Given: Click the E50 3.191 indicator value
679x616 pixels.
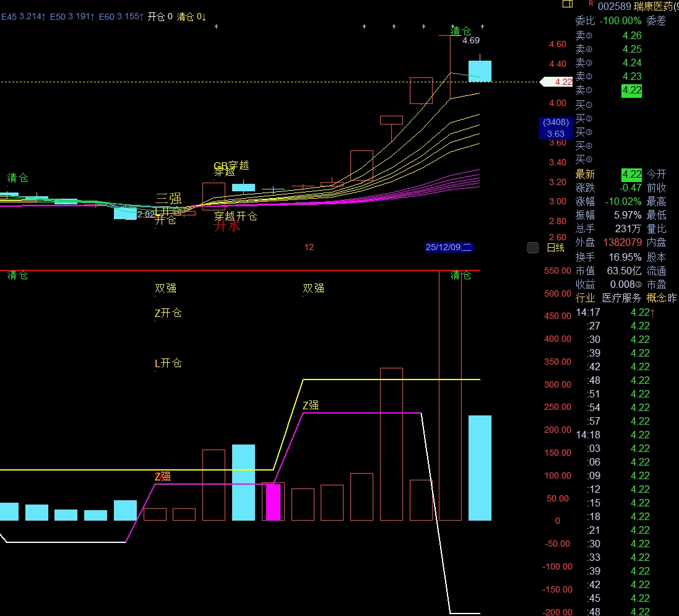Looking at the screenshot, I should 72,17.
